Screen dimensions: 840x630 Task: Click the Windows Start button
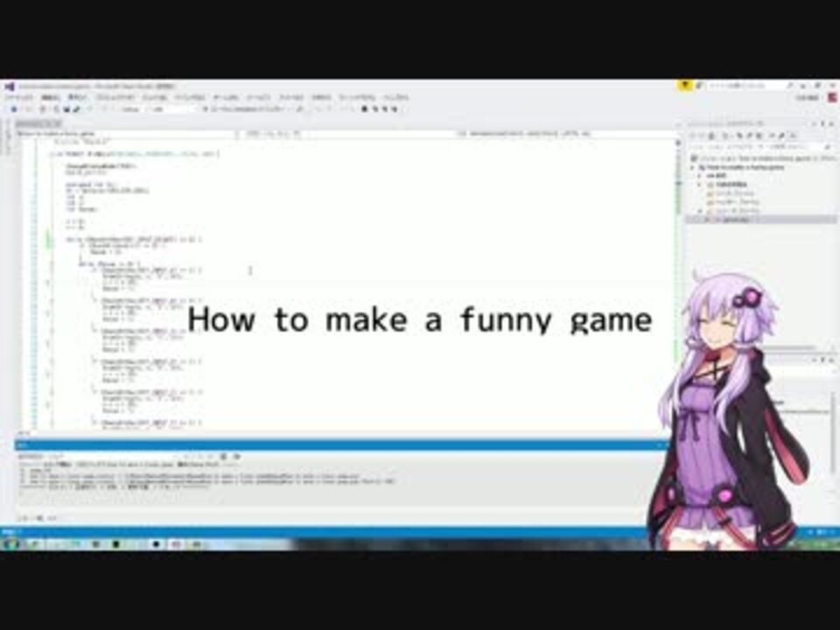10,544
